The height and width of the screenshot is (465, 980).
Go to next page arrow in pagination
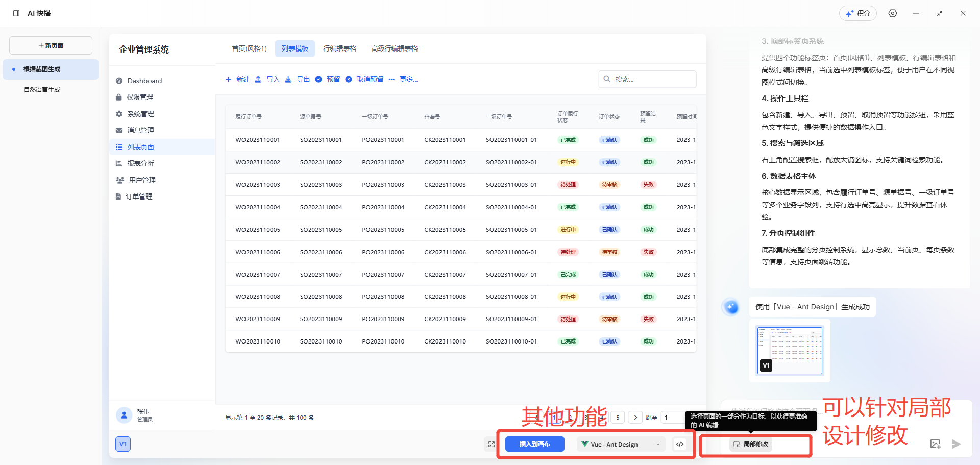pos(635,418)
